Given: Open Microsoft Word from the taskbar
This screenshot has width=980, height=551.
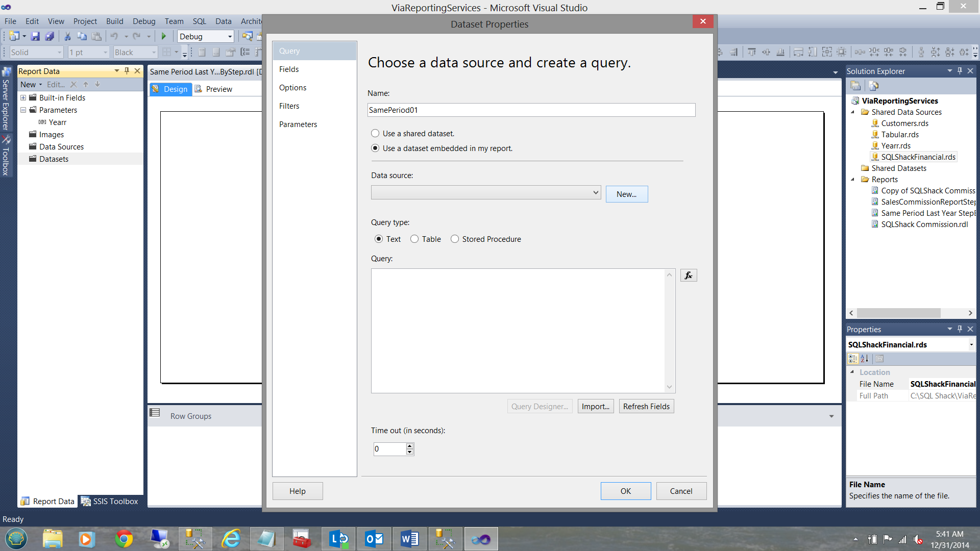Looking at the screenshot, I should [409, 539].
